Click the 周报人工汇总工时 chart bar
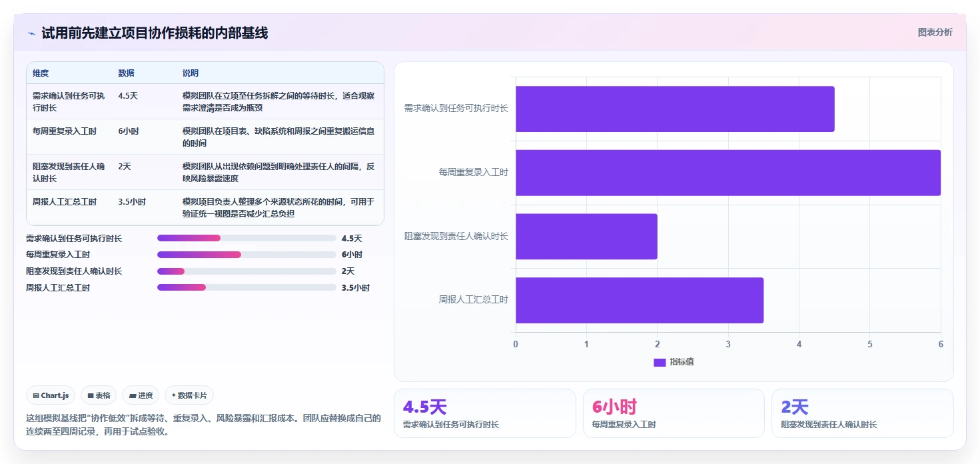This screenshot has height=464, width=980. 640,301
